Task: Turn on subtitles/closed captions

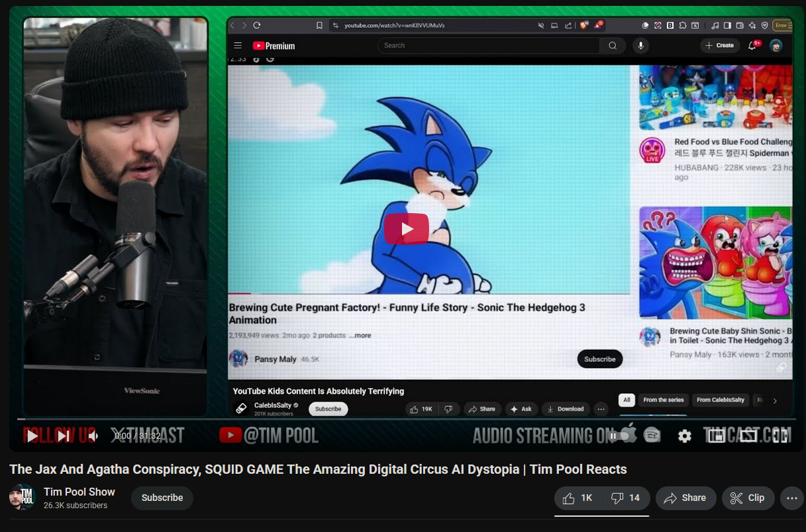Action: click(652, 436)
